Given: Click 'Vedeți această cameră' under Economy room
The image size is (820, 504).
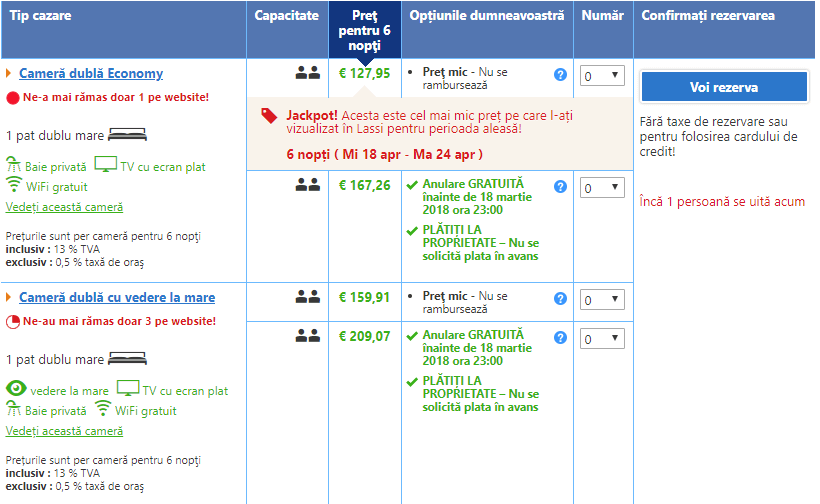Looking at the screenshot, I should (x=64, y=207).
